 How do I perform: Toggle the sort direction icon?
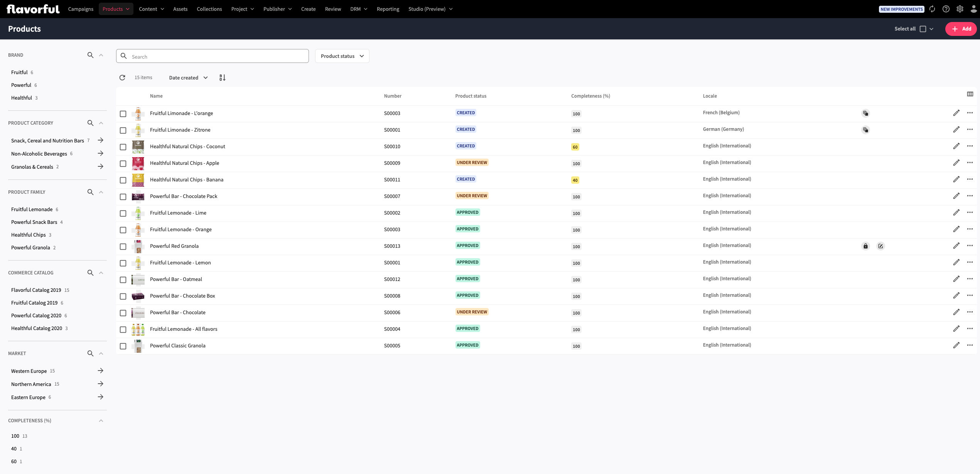(x=222, y=78)
